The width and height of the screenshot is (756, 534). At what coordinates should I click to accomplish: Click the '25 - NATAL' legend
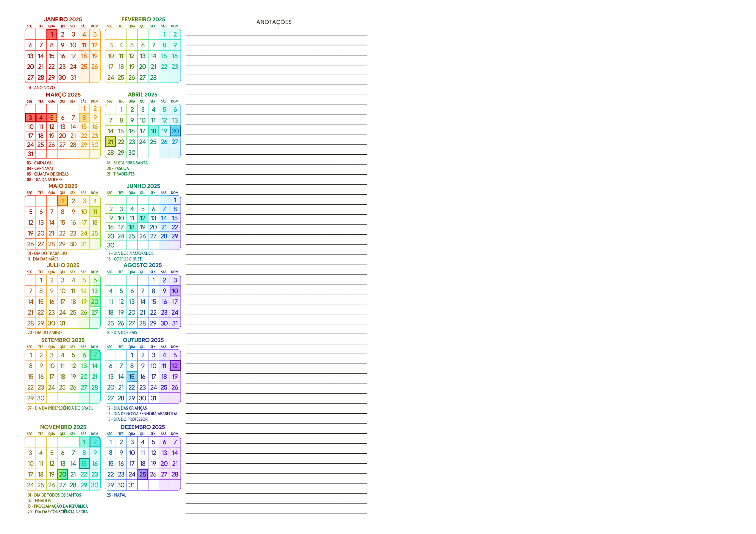tap(117, 495)
